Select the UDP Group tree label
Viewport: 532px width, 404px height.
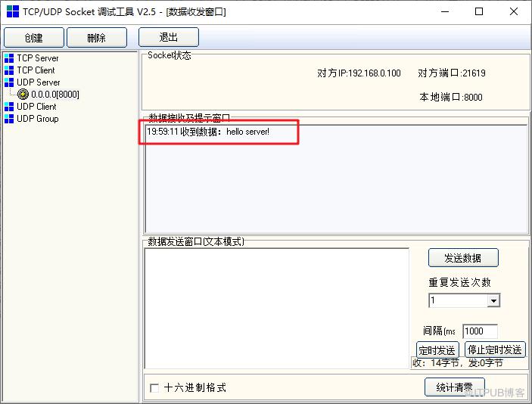click(37, 119)
